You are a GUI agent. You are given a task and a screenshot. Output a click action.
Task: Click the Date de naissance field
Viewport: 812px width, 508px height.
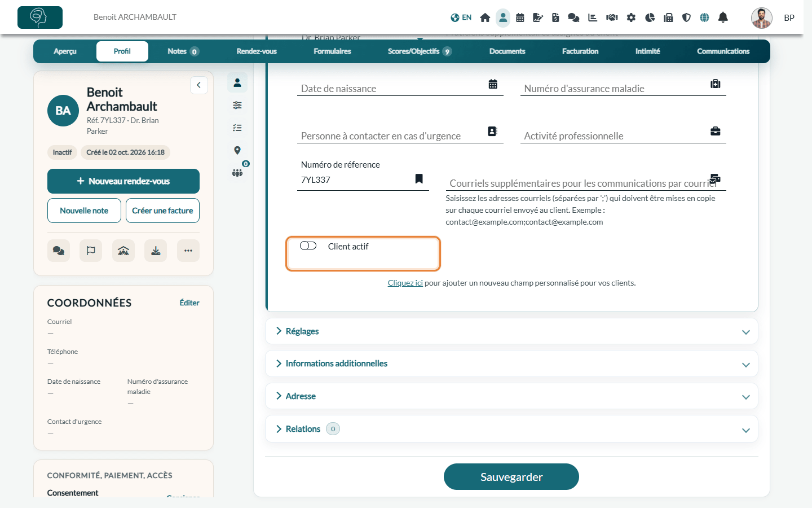[400, 87]
